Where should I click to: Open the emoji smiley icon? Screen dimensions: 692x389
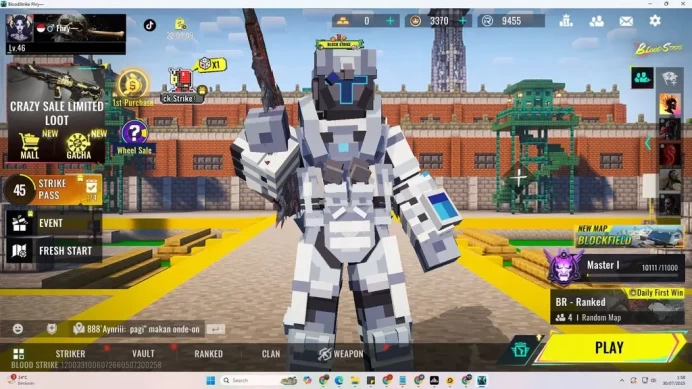click(x=18, y=329)
